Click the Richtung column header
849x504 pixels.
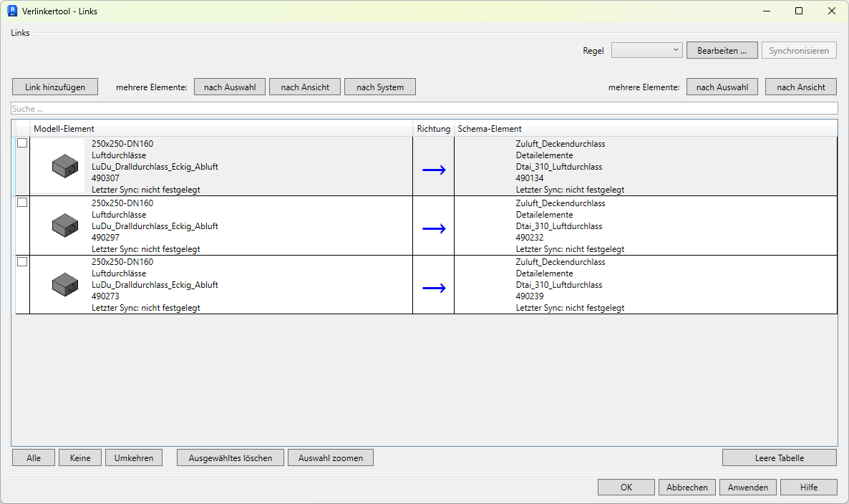(x=434, y=129)
